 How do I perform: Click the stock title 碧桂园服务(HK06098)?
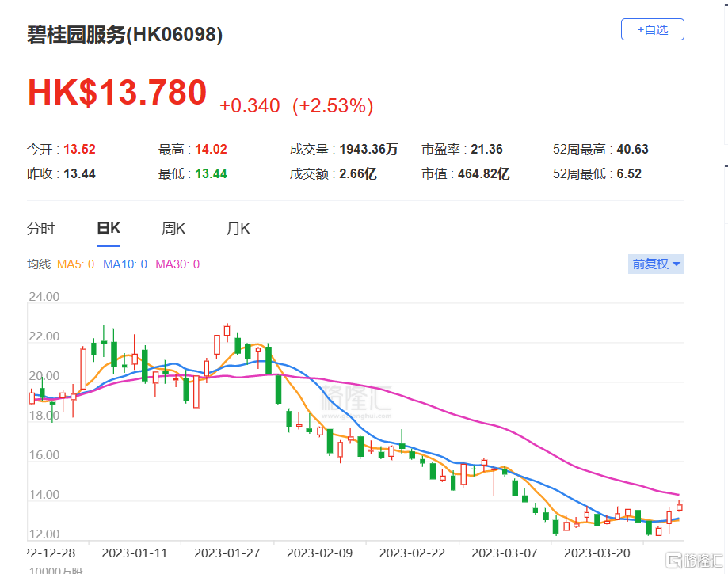(x=124, y=35)
